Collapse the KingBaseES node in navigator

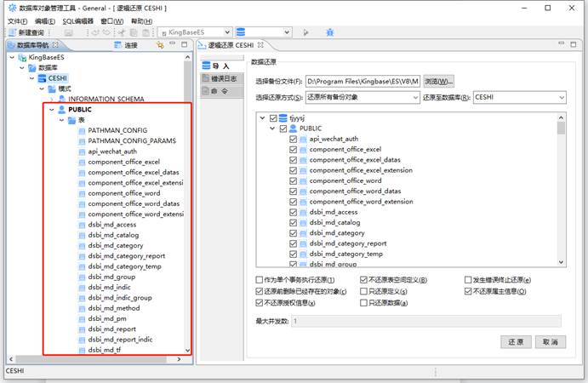[x=12, y=57]
